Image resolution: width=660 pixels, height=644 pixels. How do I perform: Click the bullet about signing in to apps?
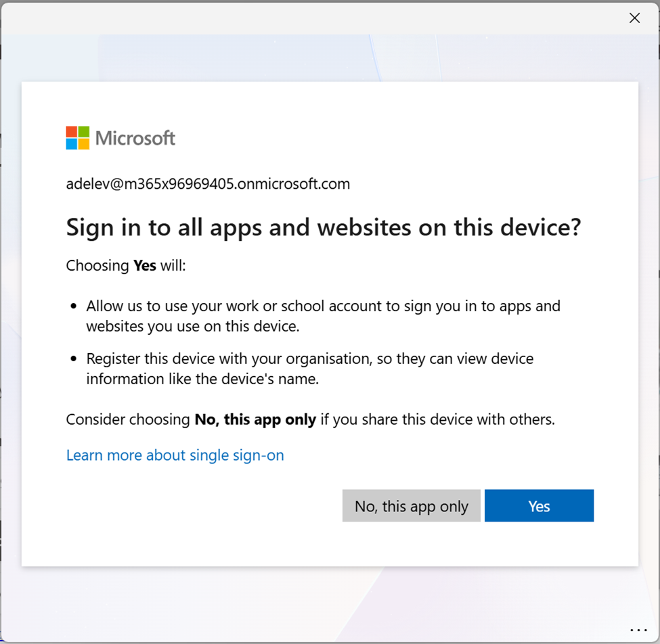[324, 315]
